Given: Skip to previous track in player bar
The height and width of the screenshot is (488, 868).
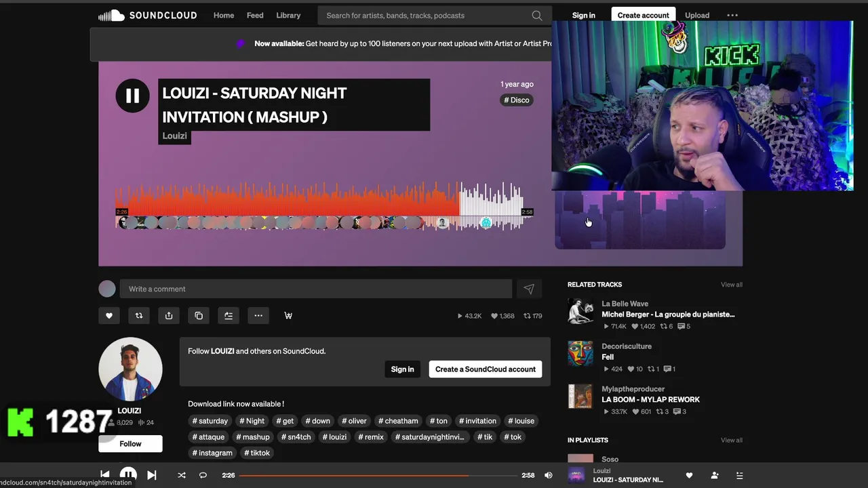Looking at the screenshot, I should 104,475.
